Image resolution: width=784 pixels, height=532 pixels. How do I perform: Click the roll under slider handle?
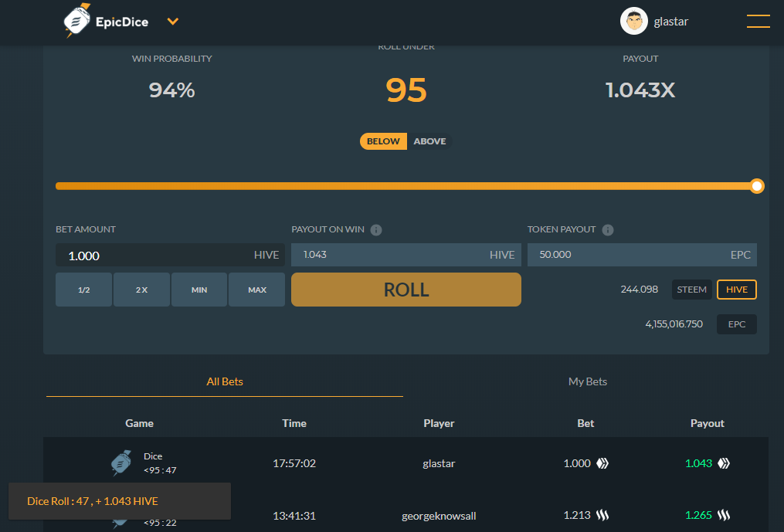coord(757,186)
